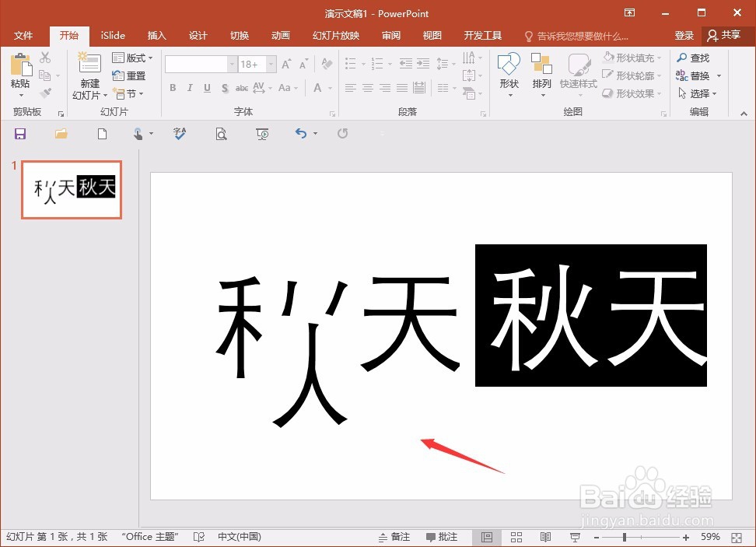Expand the Undo dropdown arrow
756x547 pixels.
tap(317, 133)
